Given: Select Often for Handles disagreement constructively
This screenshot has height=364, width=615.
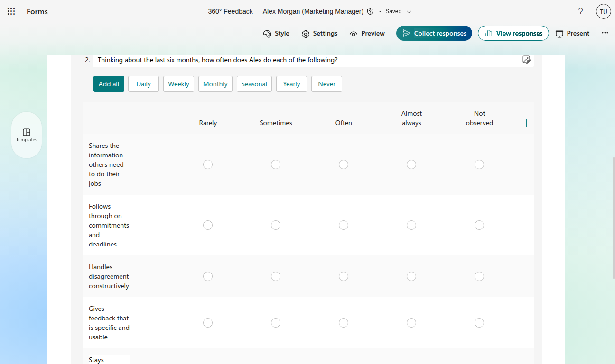Looking at the screenshot, I should click(344, 276).
